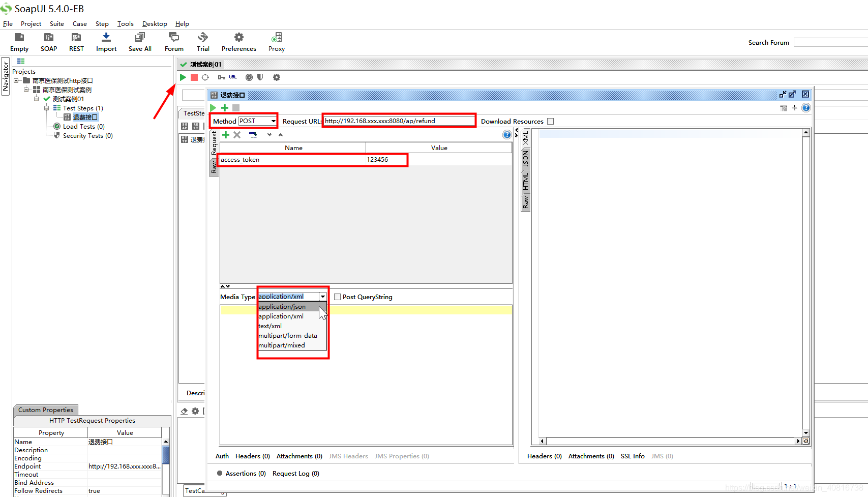Image resolution: width=868 pixels, height=497 pixels.
Task: Remove the selected parameter with the X icon
Action: (x=237, y=135)
